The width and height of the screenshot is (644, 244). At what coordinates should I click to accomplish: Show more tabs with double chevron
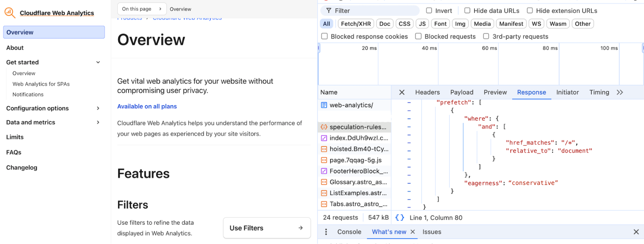pyautogui.click(x=620, y=92)
